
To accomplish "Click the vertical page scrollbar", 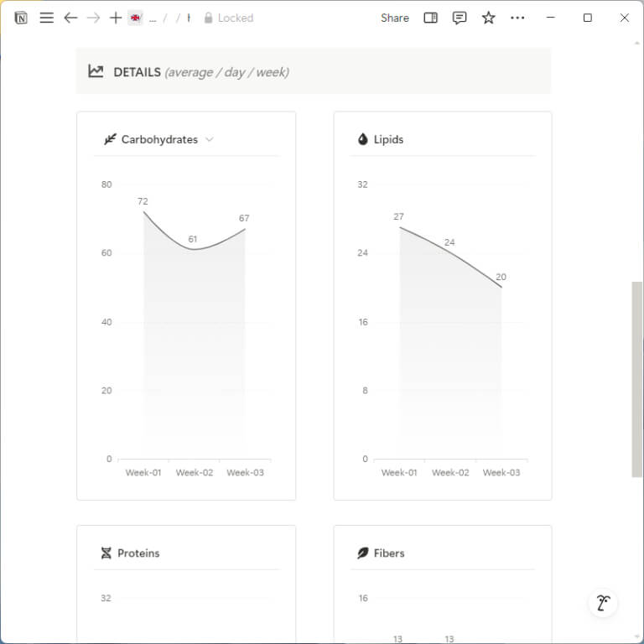I will tap(636, 377).
